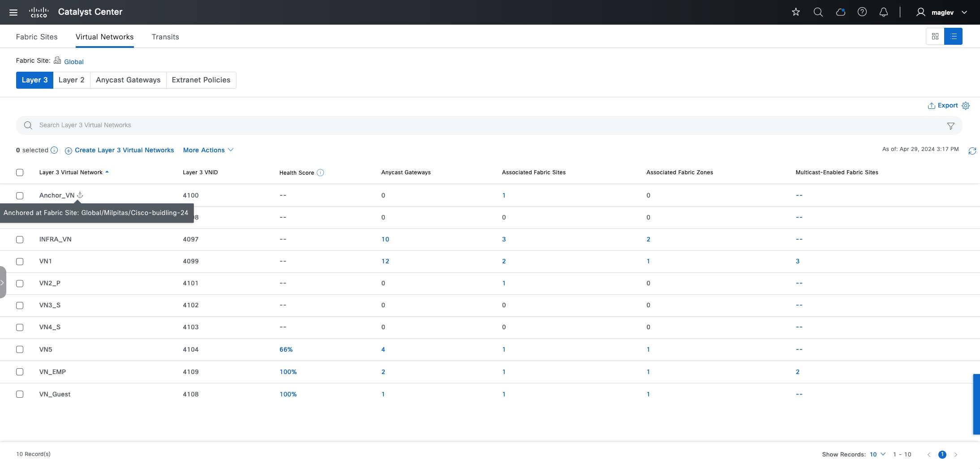The image size is (980, 469).
Task: Open the VN5 66% health score link
Action: (286, 349)
